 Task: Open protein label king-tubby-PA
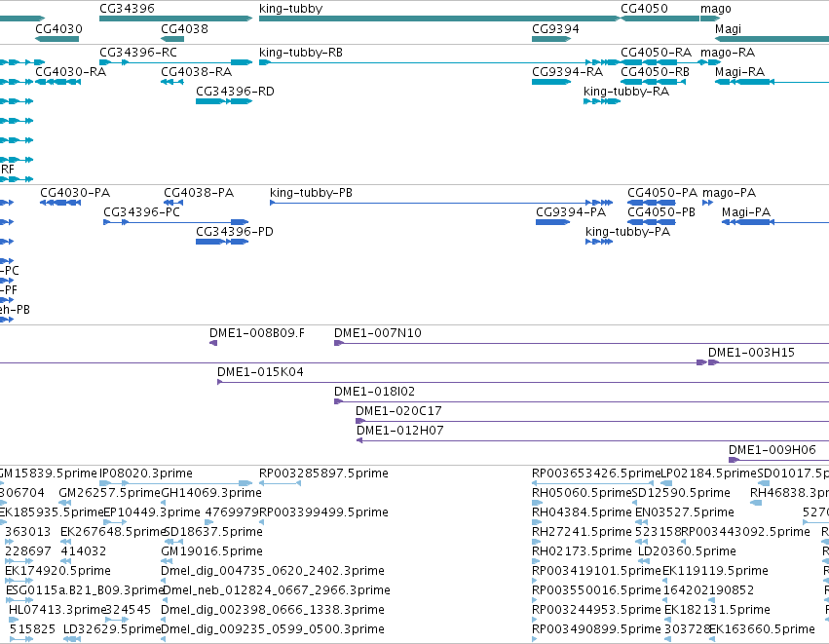[x=627, y=232]
